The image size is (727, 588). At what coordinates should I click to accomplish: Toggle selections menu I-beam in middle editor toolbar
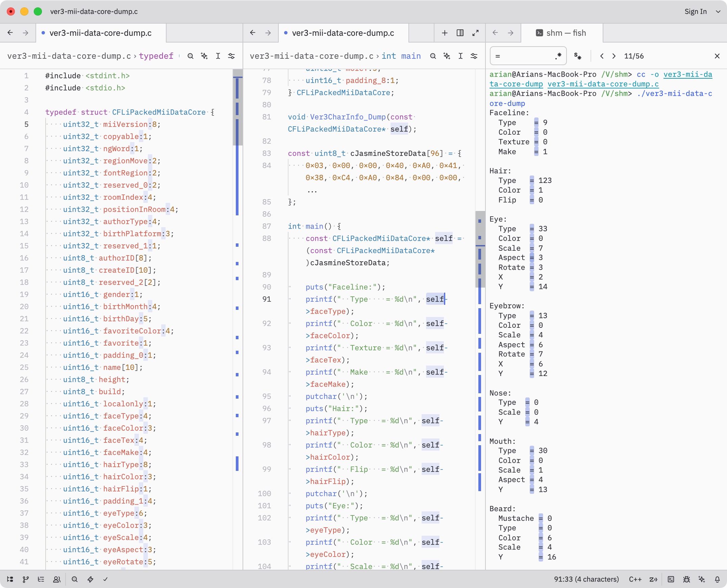point(460,56)
